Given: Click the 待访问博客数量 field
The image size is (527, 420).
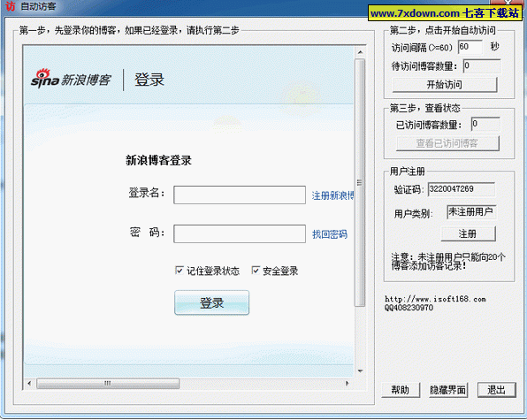Looking at the screenshot, I should [481, 65].
